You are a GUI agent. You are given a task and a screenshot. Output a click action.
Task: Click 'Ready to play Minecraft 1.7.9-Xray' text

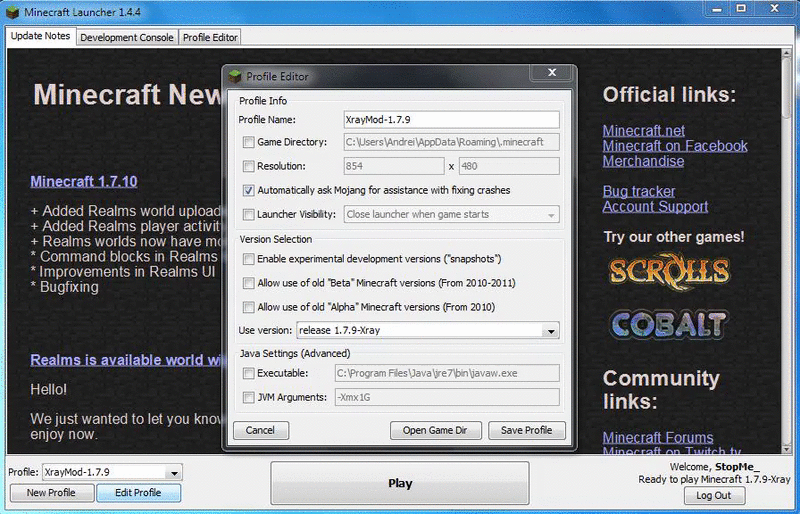(714, 480)
